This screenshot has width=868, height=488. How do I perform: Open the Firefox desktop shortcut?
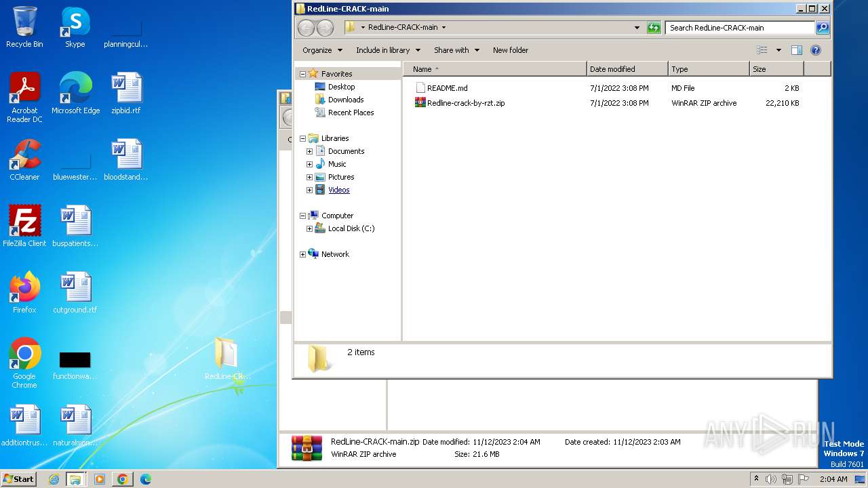[x=24, y=293]
